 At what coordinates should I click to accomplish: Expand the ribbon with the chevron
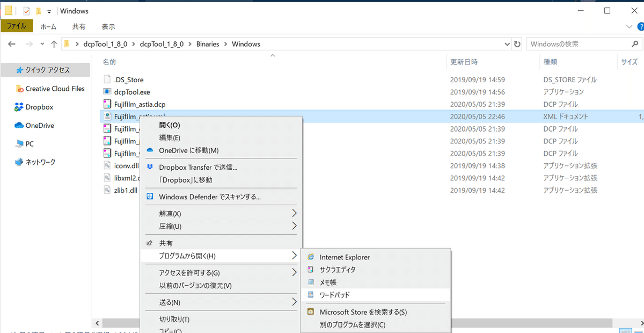(x=630, y=26)
